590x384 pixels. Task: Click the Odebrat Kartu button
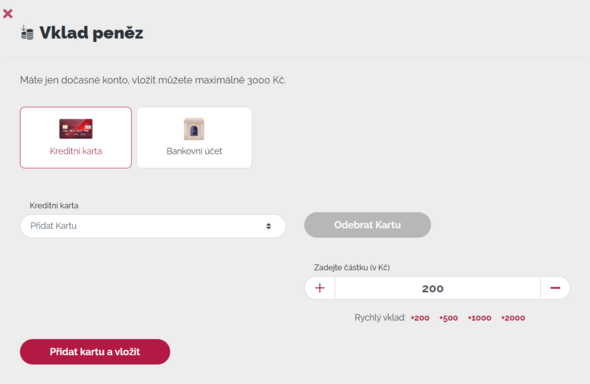(x=367, y=225)
